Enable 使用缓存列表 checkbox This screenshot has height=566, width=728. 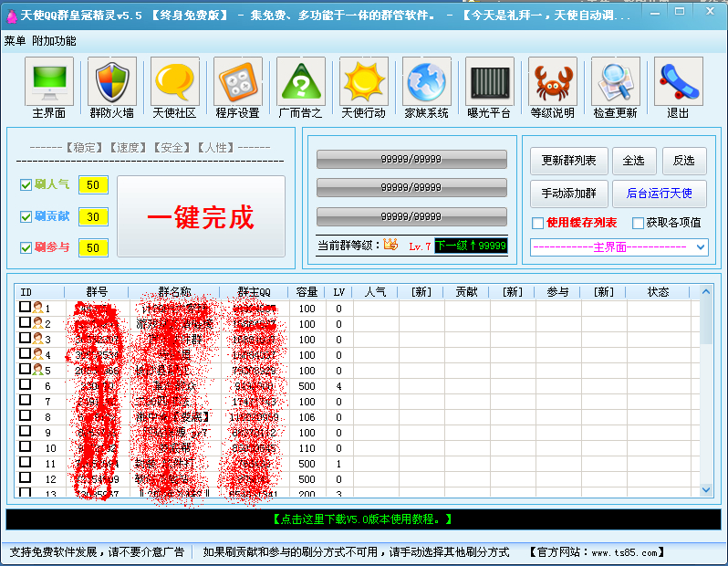coord(537,223)
